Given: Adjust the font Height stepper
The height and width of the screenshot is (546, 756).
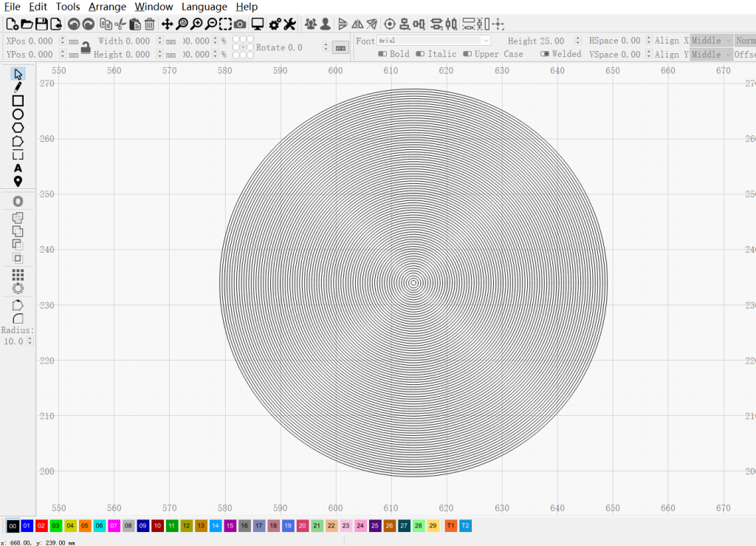Looking at the screenshot, I should [x=577, y=41].
